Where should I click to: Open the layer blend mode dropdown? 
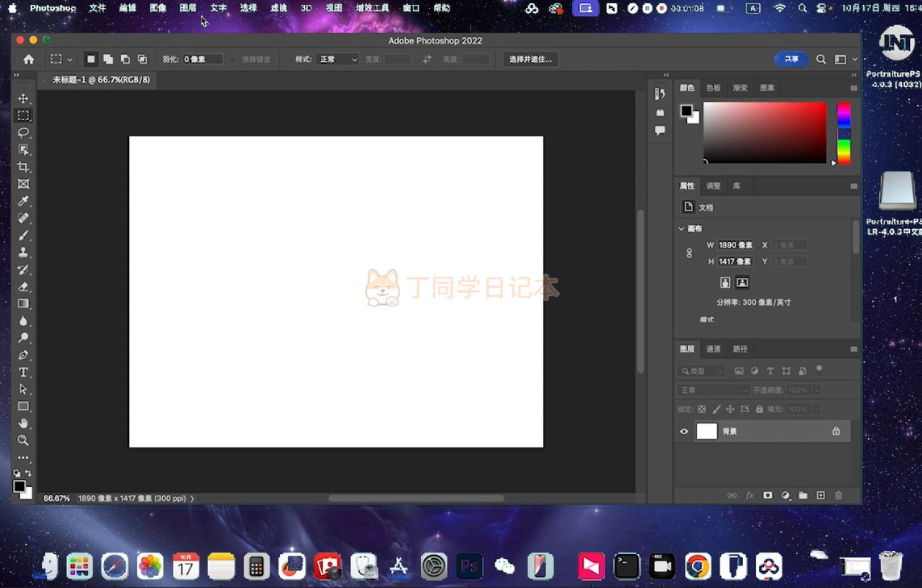click(x=714, y=390)
